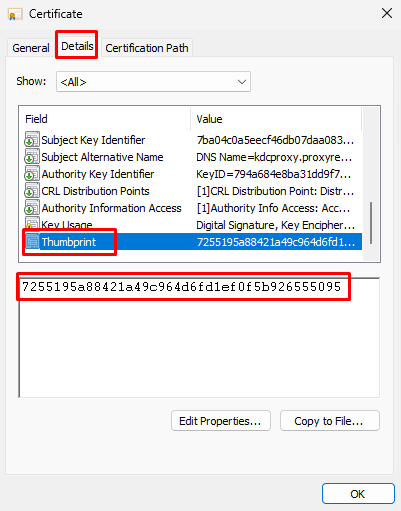Image resolution: width=401 pixels, height=511 pixels.
Task: Click the Thumbprint field icon
Action: (x=32, y=242)
